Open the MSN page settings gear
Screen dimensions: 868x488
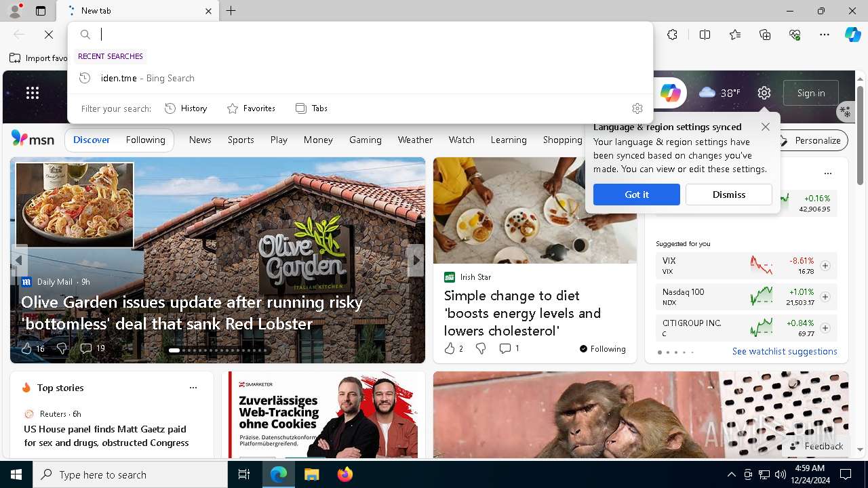[764, 93]
